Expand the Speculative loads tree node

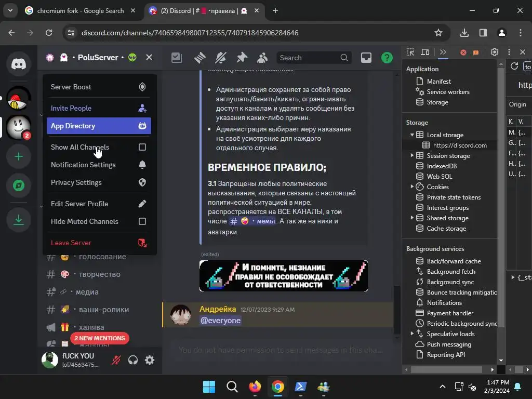412,334
